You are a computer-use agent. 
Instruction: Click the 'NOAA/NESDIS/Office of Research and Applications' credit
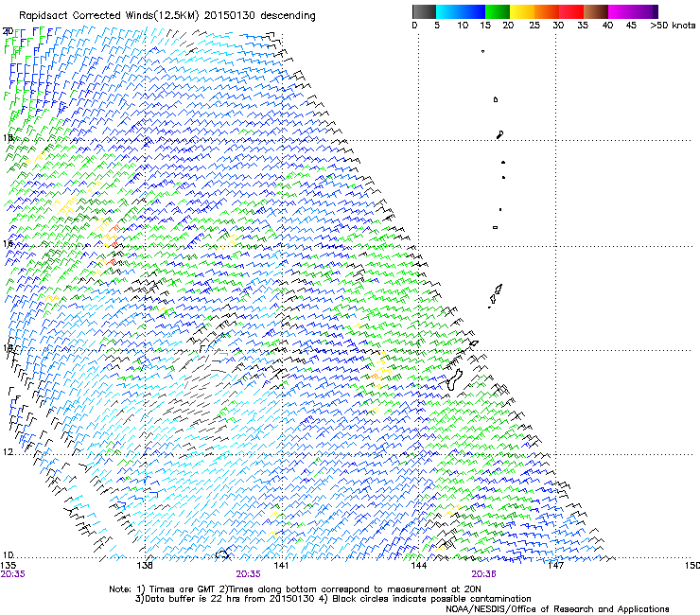click(x=557, y=609)
